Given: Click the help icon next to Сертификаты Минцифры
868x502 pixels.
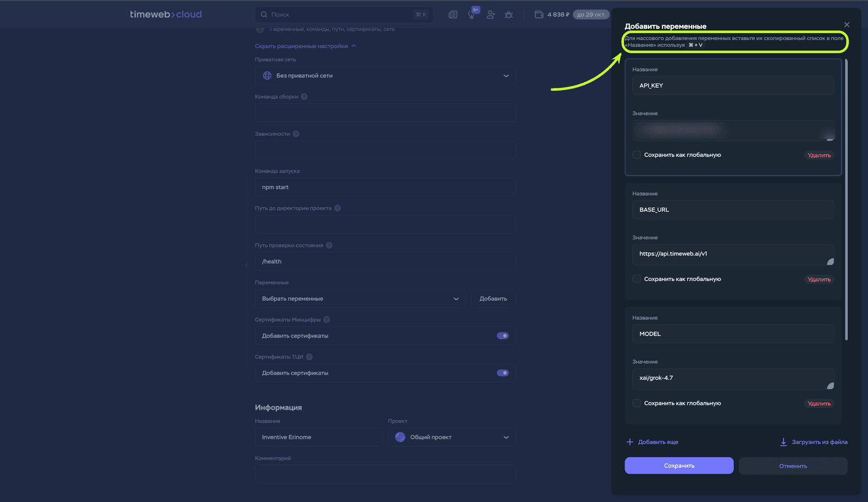Looking at the screenshot, I should [327, 320].
